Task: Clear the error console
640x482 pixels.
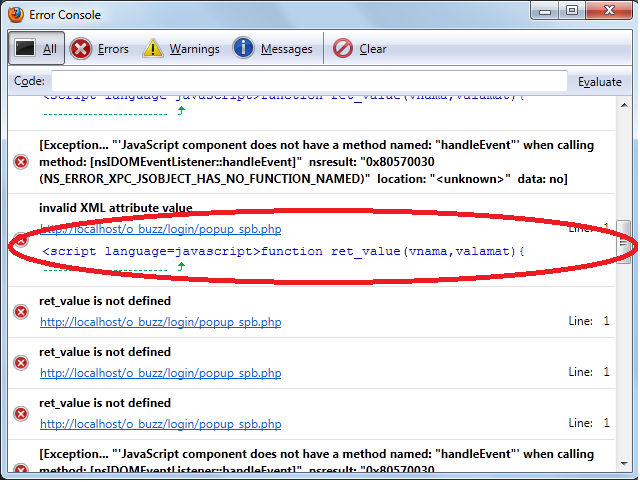Action: click(360, 49)
